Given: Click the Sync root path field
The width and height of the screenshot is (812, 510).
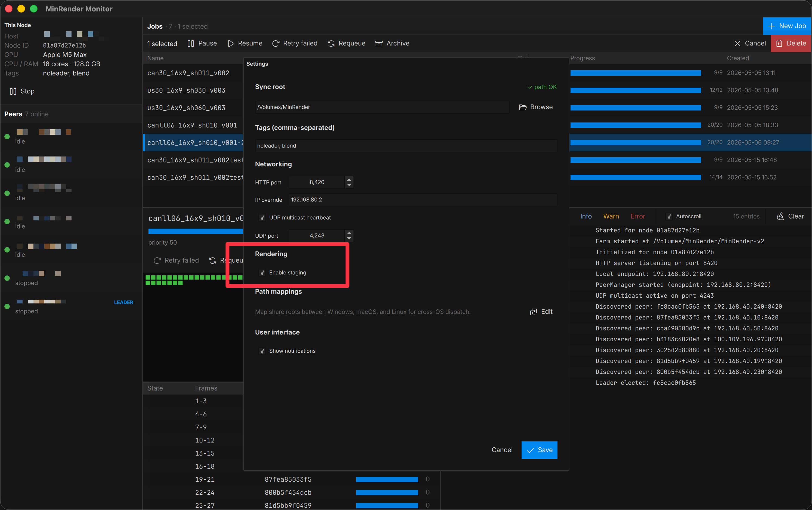Looking at the screenshot, I should pos(382,107).
